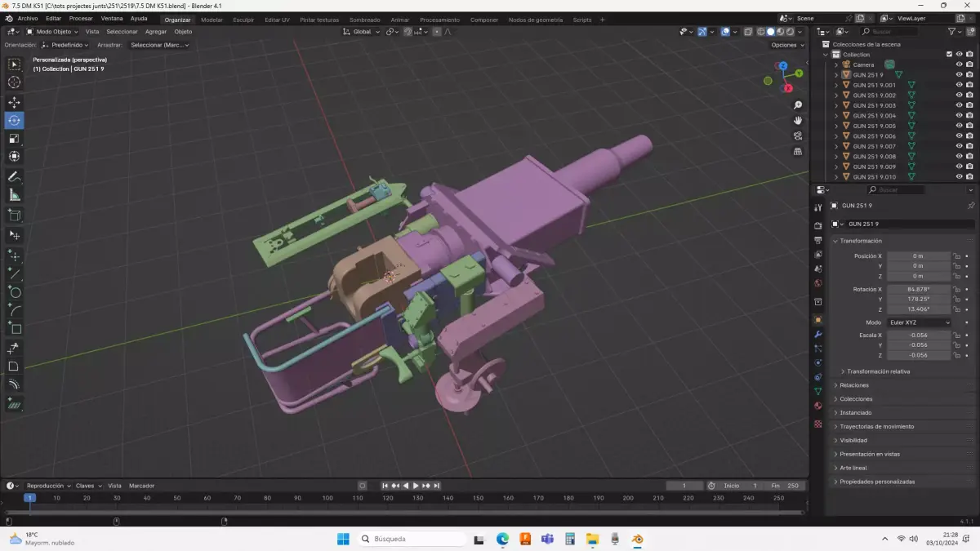Open the Opciones dropdown in viewport
This screenshot has width=980, height=551.
tap(787, 45)
